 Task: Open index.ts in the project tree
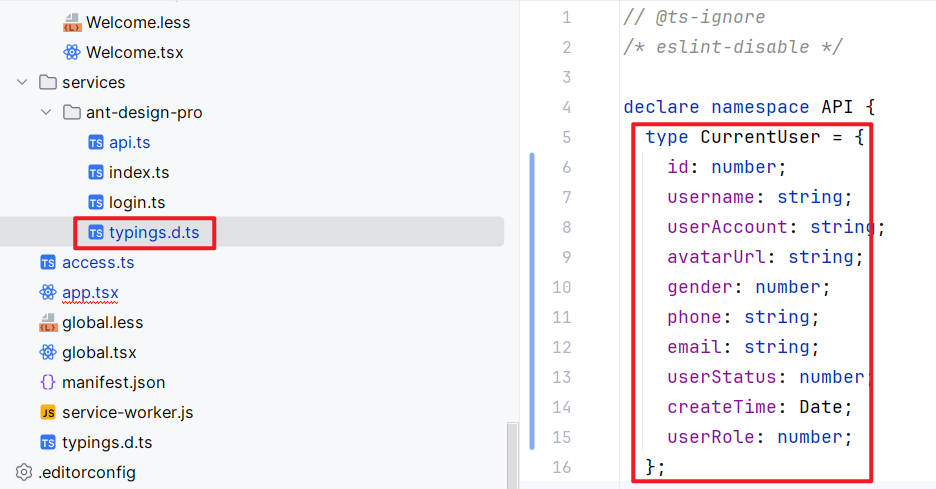139,172
